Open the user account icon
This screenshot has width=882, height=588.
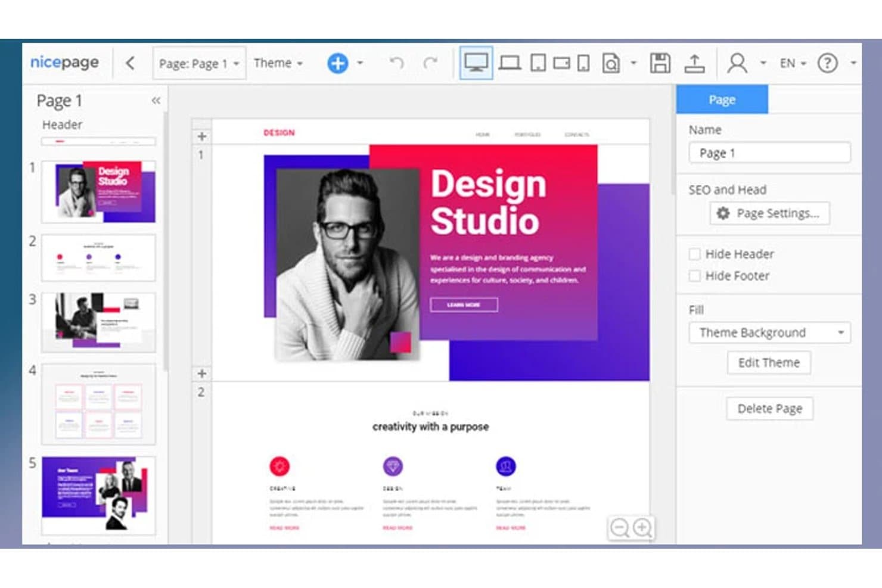pos(737,63)
